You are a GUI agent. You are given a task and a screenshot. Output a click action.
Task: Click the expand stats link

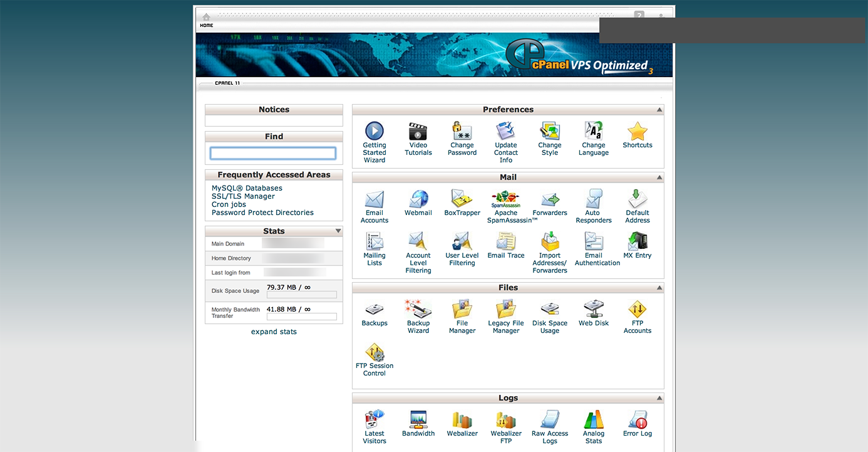tap(274, 331)
